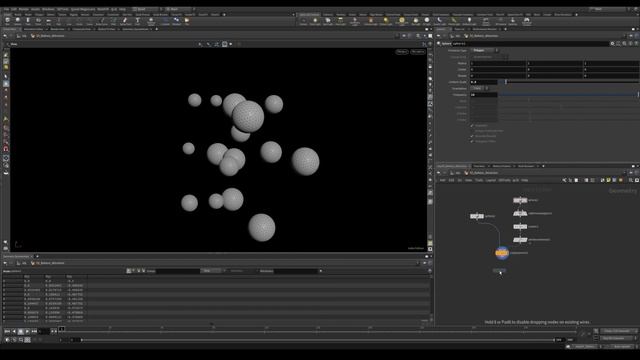
Task: Open parameter pane gear settings icon
Action: tap(612, 43)
